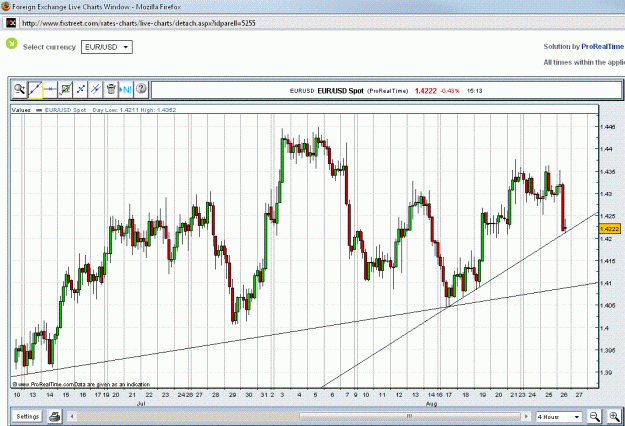Click the Select currency label

[49, 47]
